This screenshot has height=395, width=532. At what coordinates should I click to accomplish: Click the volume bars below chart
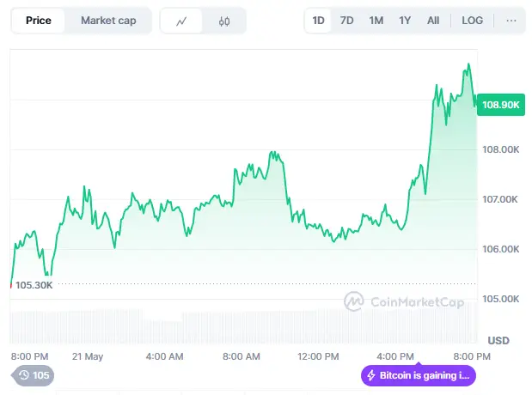[243, 327]
